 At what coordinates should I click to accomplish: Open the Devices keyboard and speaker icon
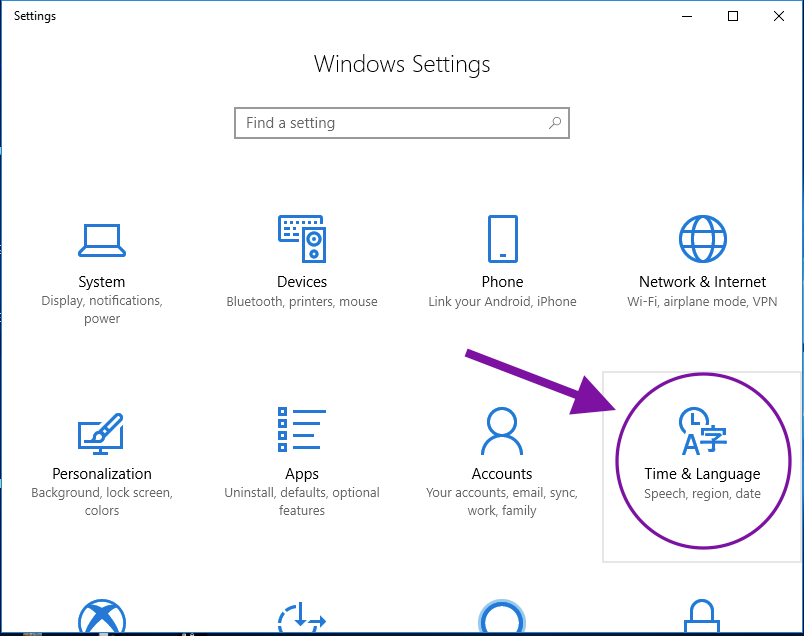[302, 239]
